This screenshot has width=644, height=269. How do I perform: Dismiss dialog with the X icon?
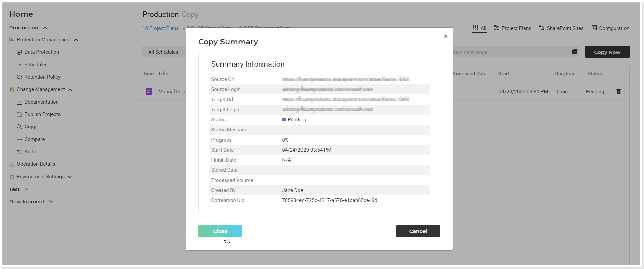point(446,36)
